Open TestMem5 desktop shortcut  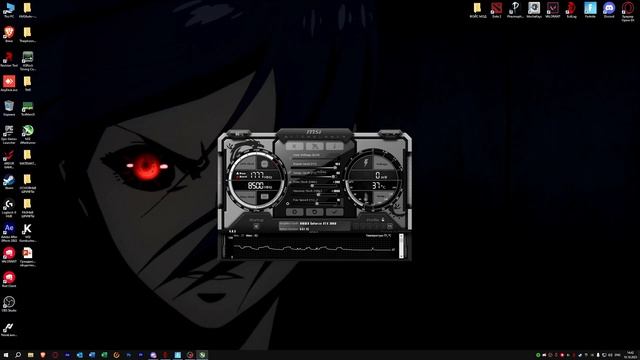tap(27, 108)
